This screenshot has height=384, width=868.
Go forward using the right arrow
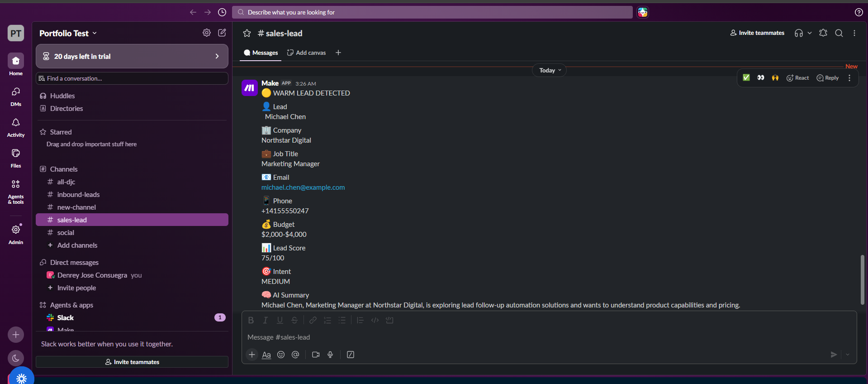(x=208, y=12)
